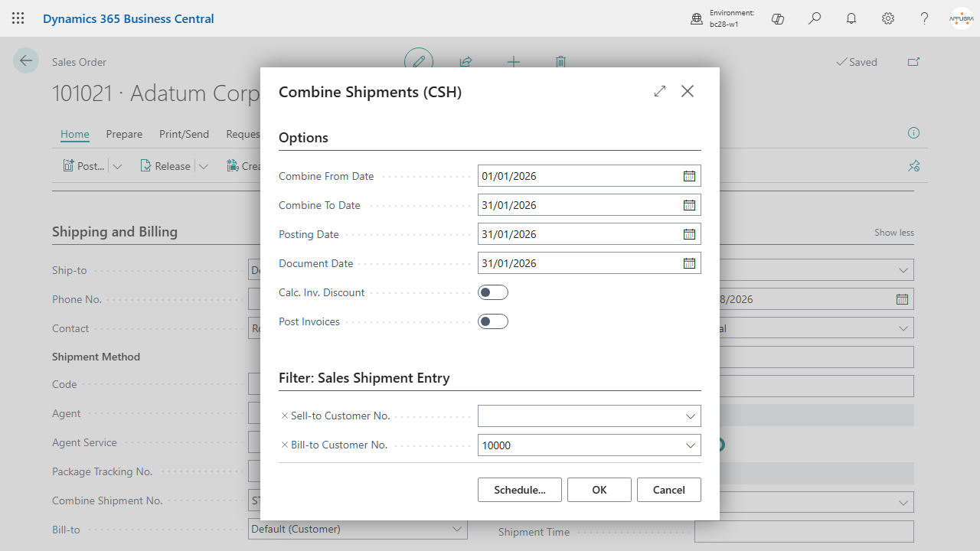Open the user account avatar

[x=962, y=18]
